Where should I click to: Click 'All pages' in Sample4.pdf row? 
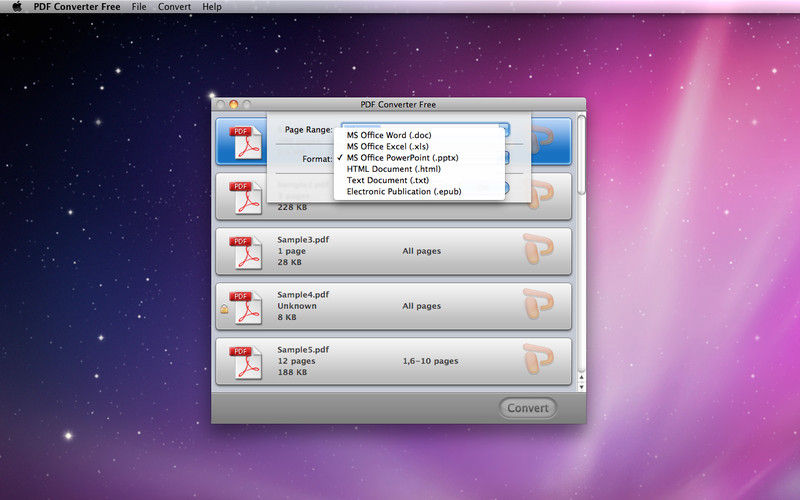(421, 306)
